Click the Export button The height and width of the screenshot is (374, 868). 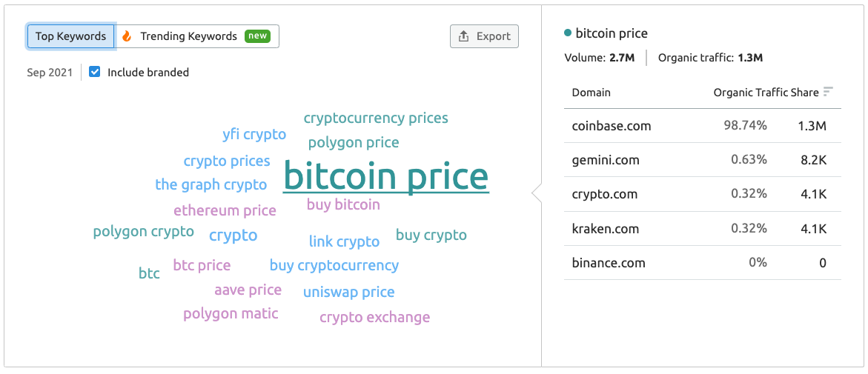484,36
